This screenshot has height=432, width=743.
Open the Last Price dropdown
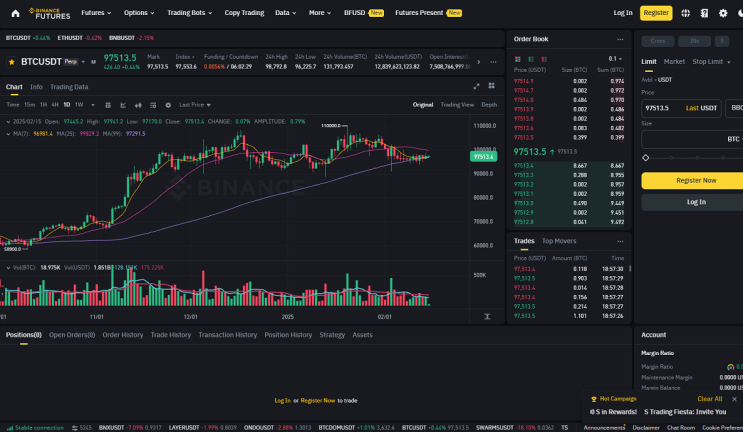[195, 105]
